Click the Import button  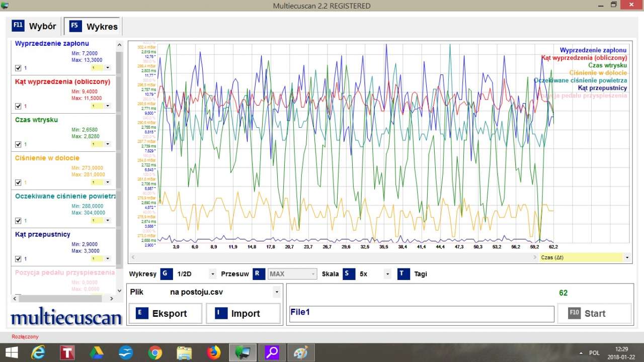pyautogui.click(x=243, y=314)
